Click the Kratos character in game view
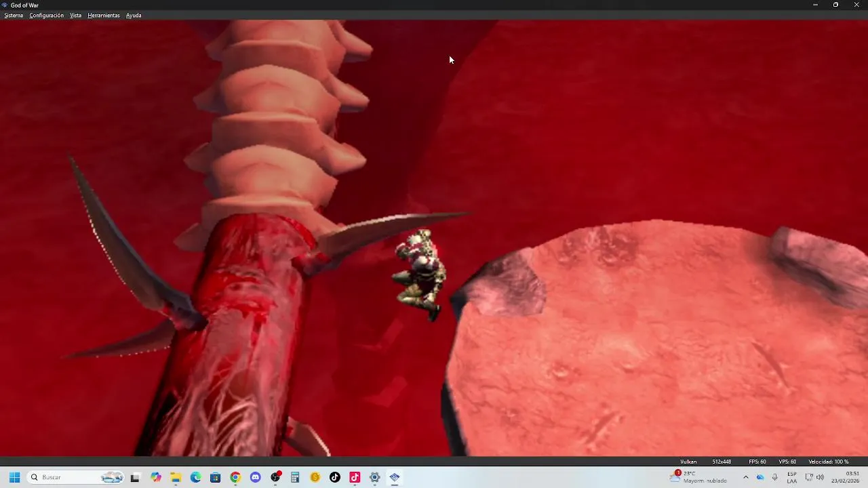This screenshot has width=868, height=488. click(421, 274)
